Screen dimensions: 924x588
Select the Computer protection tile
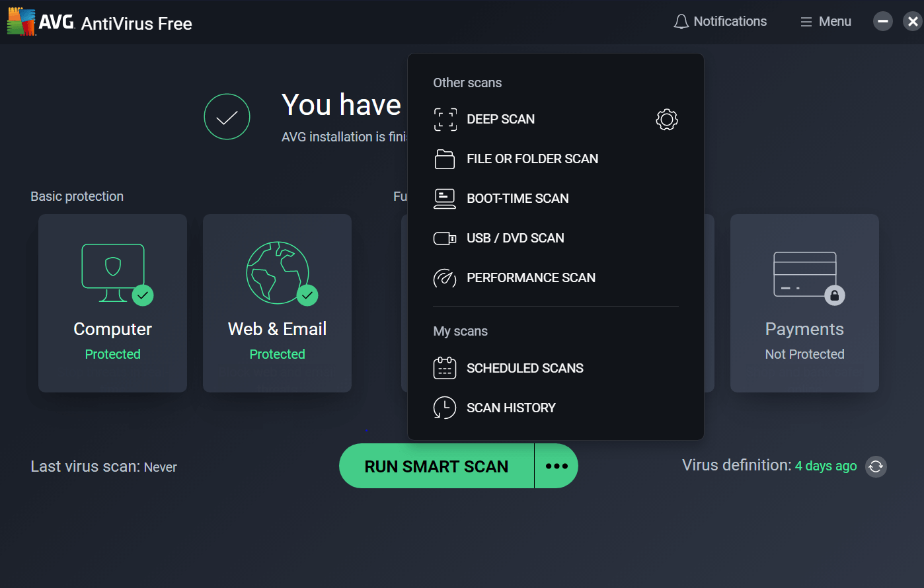(112, 303)
